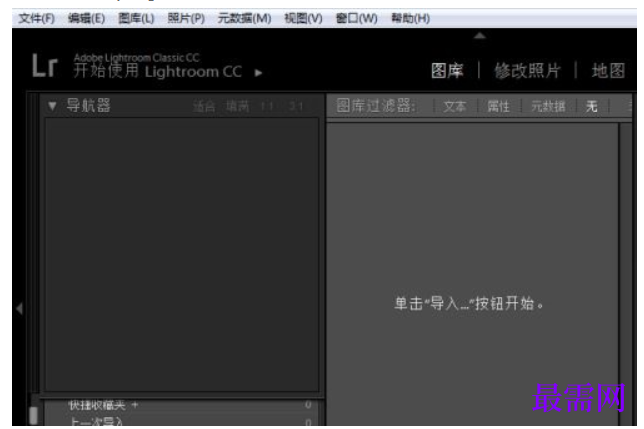Select 3:1 zoom level in navigator
Viewport: 644px width, 429px height.
[x=296, y=107]
